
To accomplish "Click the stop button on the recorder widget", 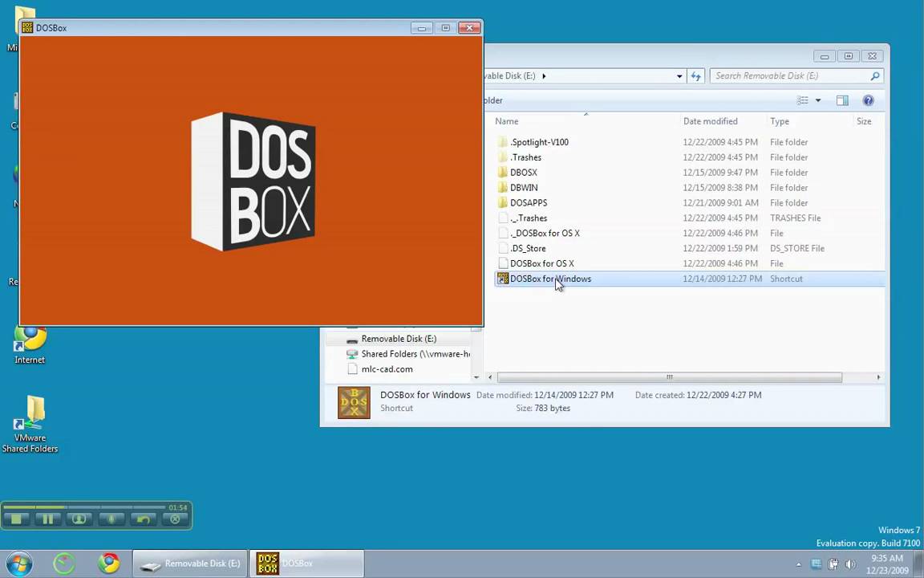I will click(x=17, y=519).
